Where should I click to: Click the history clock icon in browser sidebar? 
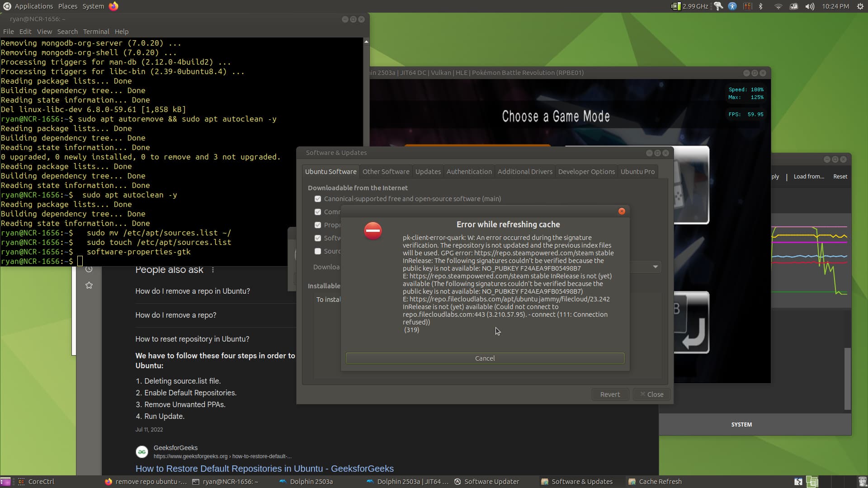(89, 269)
